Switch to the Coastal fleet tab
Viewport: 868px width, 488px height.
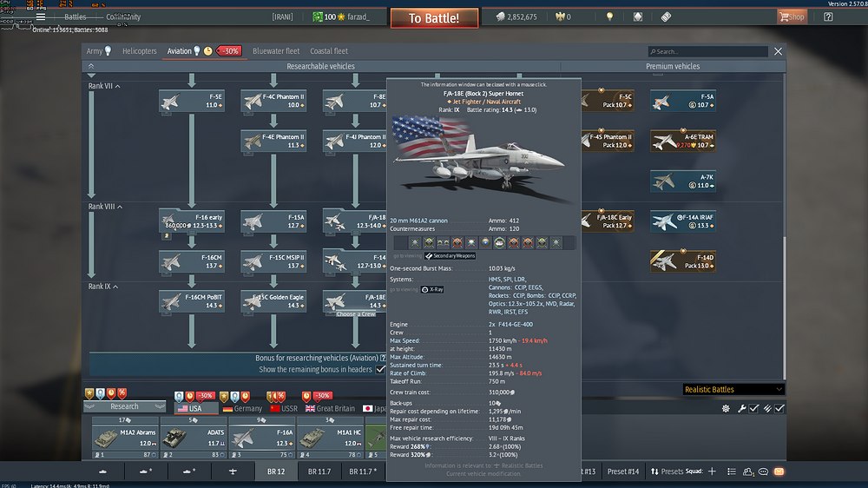coord(329,51)
